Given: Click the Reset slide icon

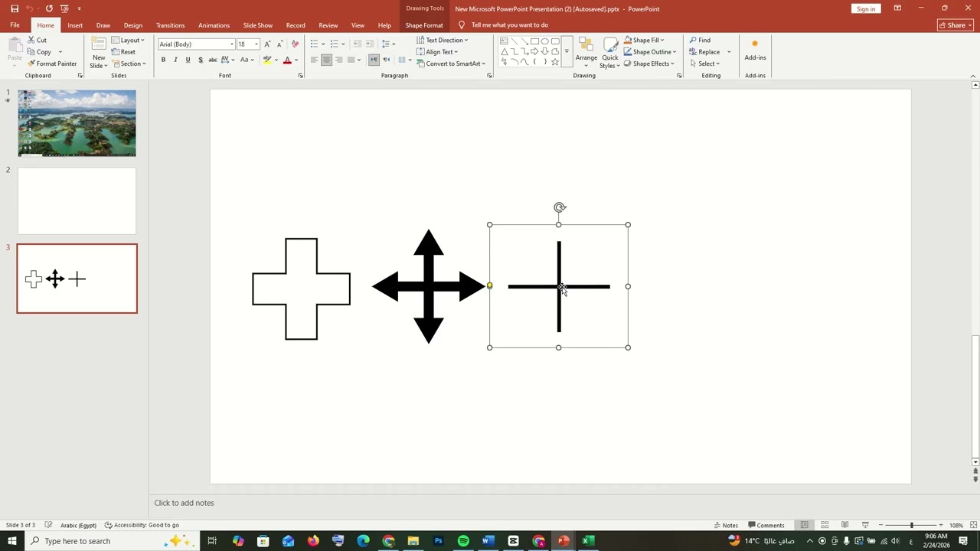Looking at the screenshot, I should pos(115,52).
